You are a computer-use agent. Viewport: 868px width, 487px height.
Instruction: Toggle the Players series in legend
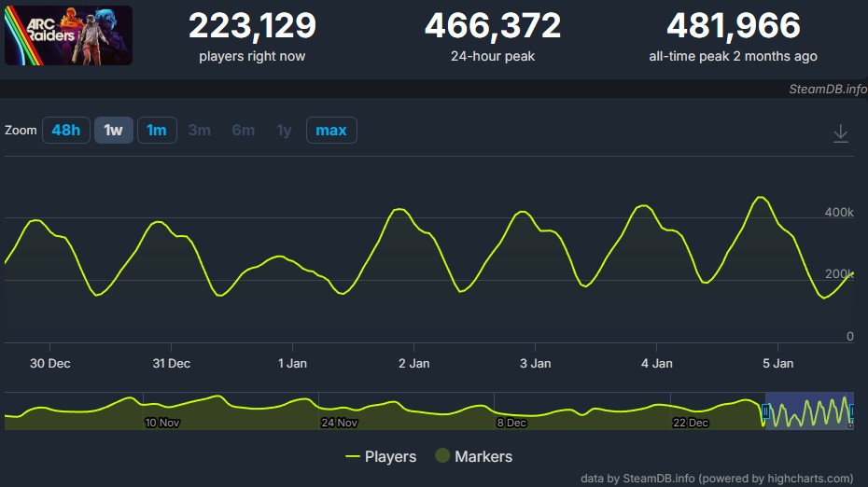381,456
